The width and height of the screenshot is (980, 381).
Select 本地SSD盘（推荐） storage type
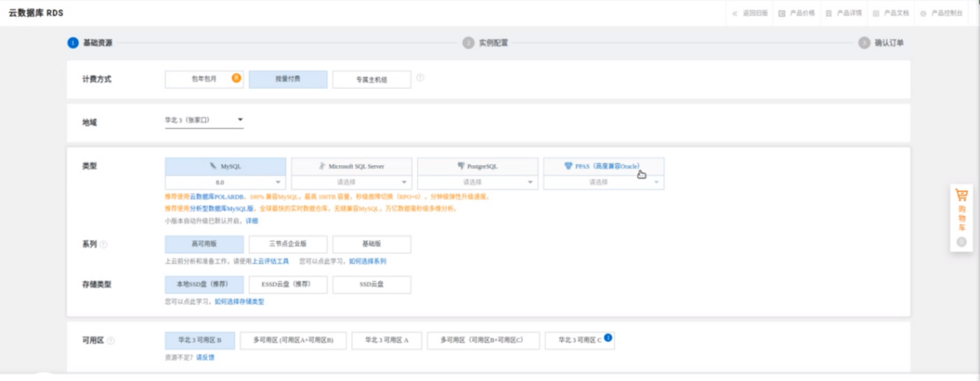[x=204, y=285]
